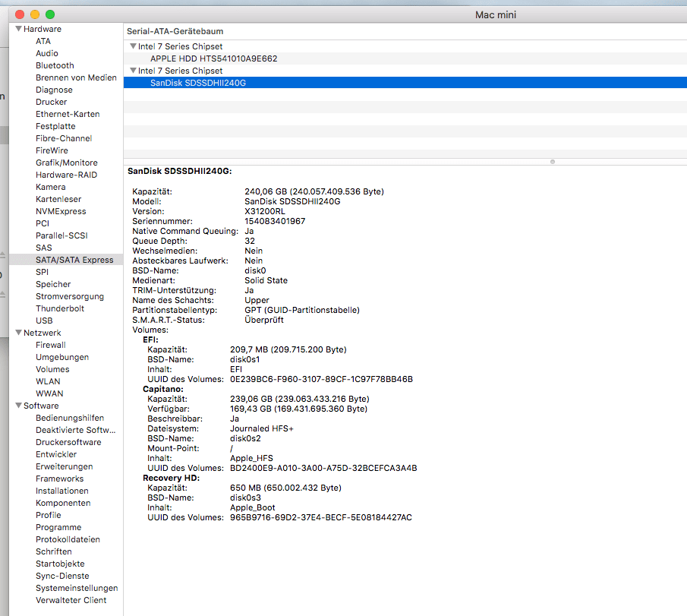Open ATA in the sidebar

point(43,41)
